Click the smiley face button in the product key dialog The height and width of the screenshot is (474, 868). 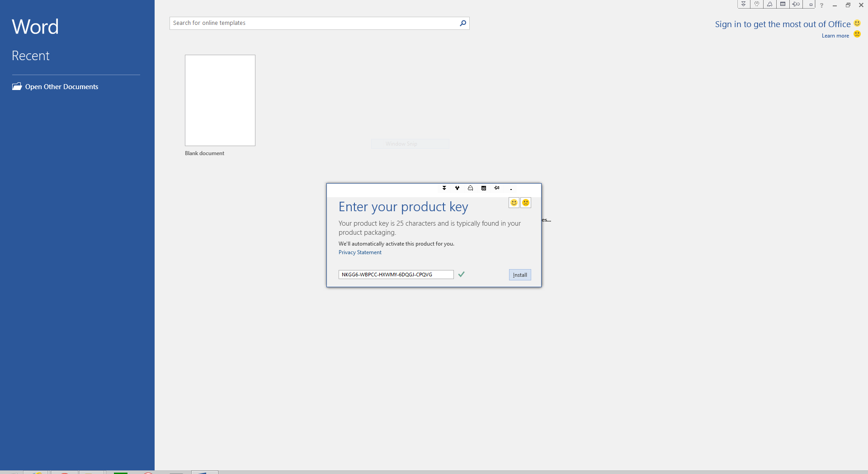[514, 203]
